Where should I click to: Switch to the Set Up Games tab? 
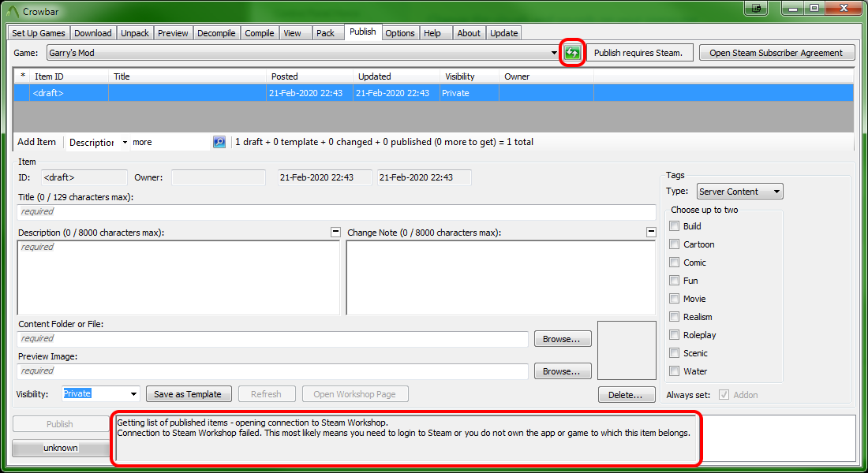point(39,33)
